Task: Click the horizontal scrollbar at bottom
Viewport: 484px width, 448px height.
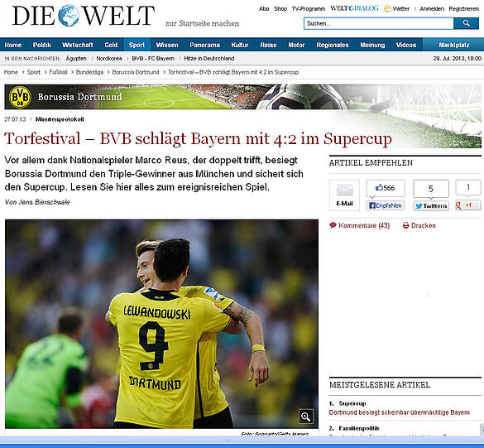Action: click(x=228, y=440)
